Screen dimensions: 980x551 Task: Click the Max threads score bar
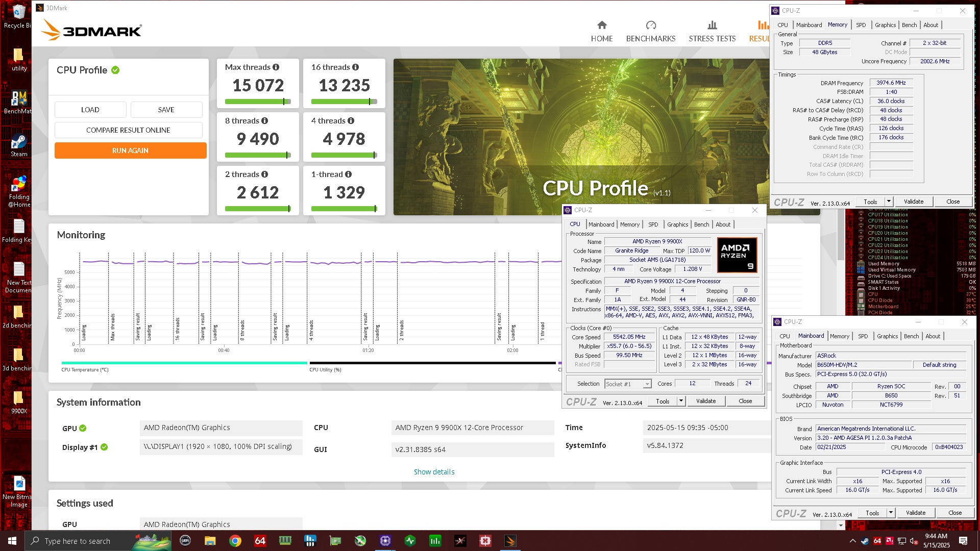258,102
